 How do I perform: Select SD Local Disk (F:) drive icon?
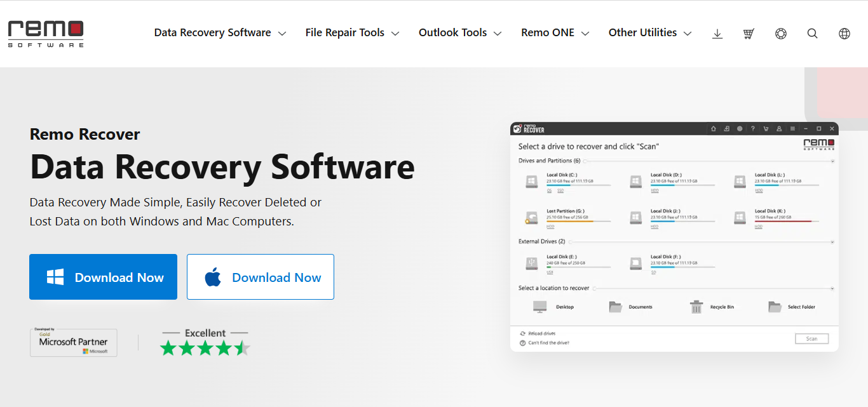tap(636, 263)
